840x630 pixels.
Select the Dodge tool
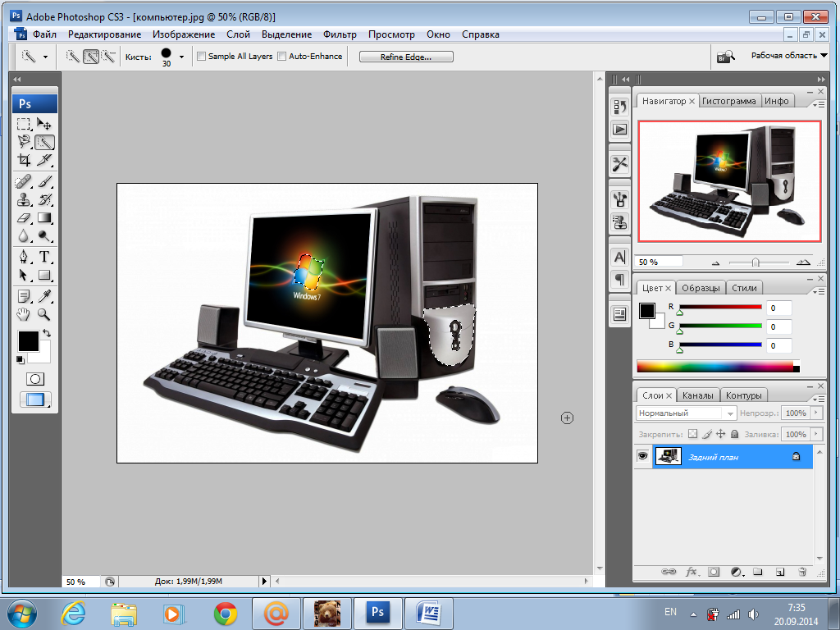(44, 235)
